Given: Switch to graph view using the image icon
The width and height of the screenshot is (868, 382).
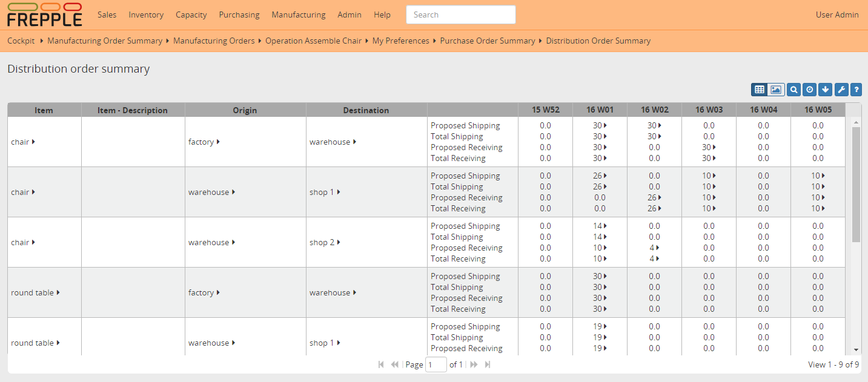Looking at the screenshot, I should 775,89.
